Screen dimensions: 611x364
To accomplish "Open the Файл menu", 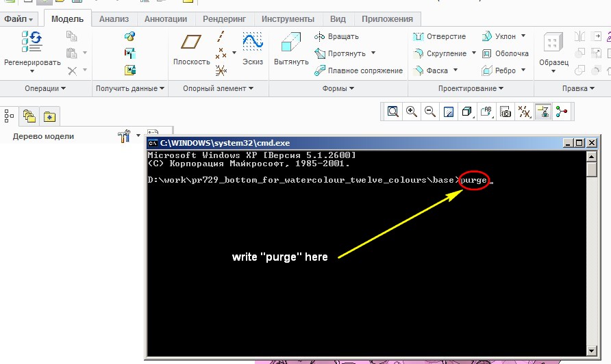I will tap(18, 18).
